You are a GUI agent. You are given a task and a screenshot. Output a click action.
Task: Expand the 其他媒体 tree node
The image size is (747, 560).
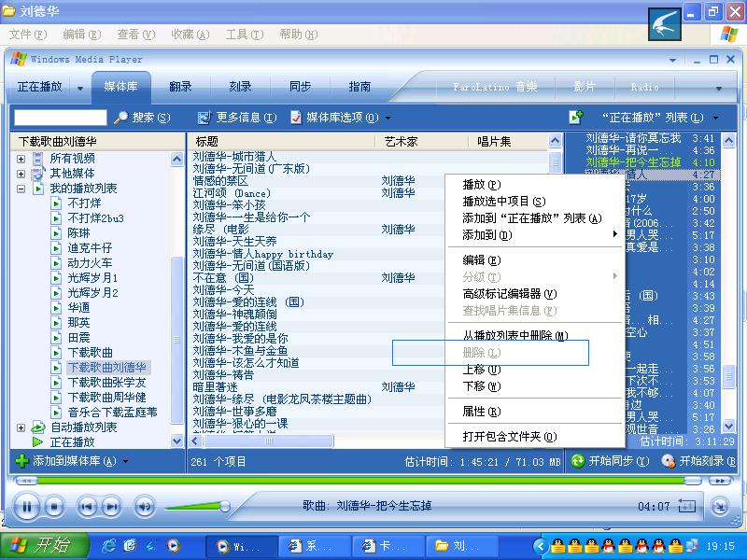[21, 174]
